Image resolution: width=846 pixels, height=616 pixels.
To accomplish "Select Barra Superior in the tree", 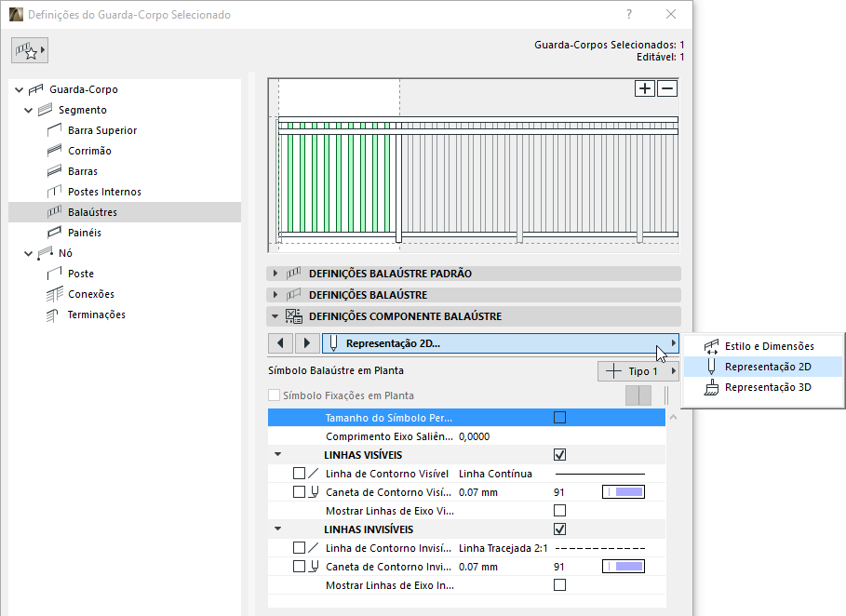I will [102, 130].
